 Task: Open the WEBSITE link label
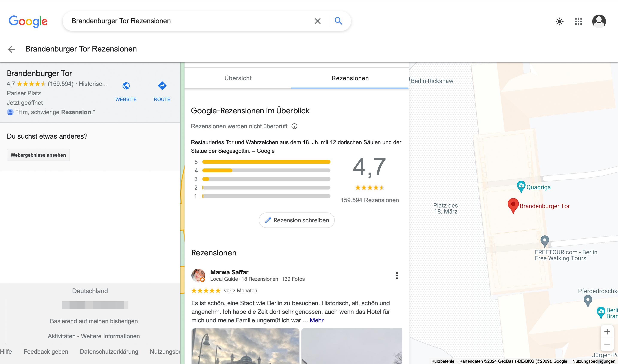[126, 99]
